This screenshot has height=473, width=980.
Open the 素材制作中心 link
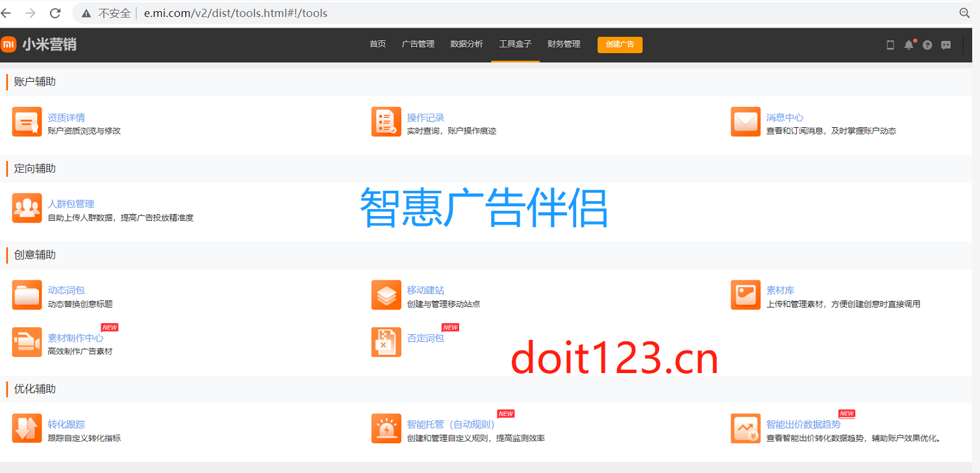[x=75, y=338]
